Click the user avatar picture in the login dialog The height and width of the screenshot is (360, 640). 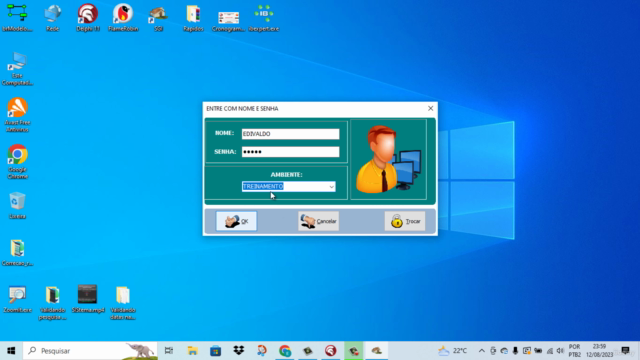click(x=388, y=160)
